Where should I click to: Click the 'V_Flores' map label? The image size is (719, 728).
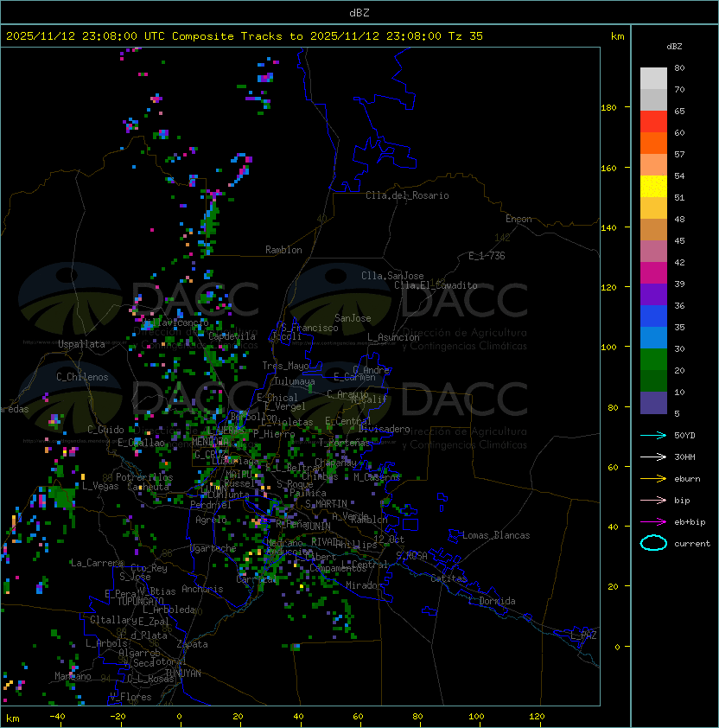130,697
